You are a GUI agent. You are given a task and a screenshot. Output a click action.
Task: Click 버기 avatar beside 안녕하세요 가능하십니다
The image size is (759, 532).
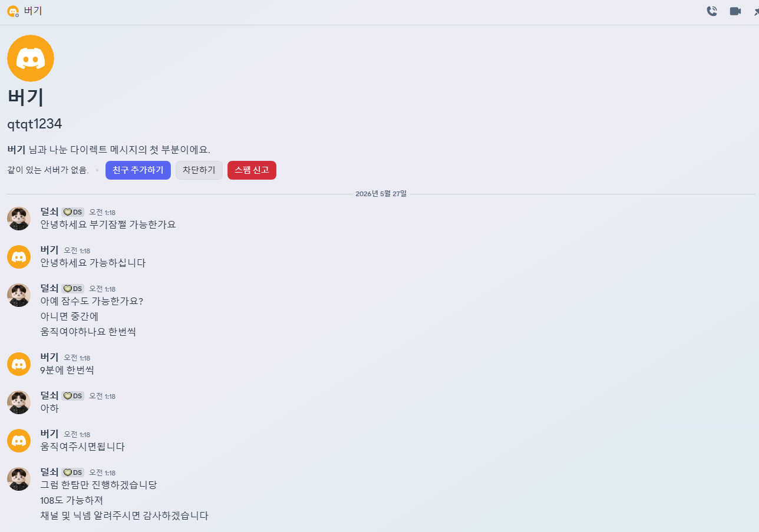coord(19,257)
